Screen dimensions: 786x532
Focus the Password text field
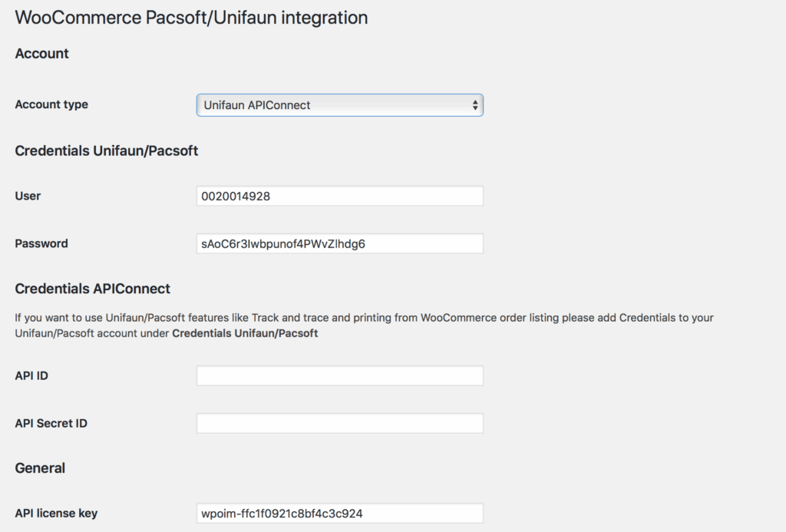(339, 243)
